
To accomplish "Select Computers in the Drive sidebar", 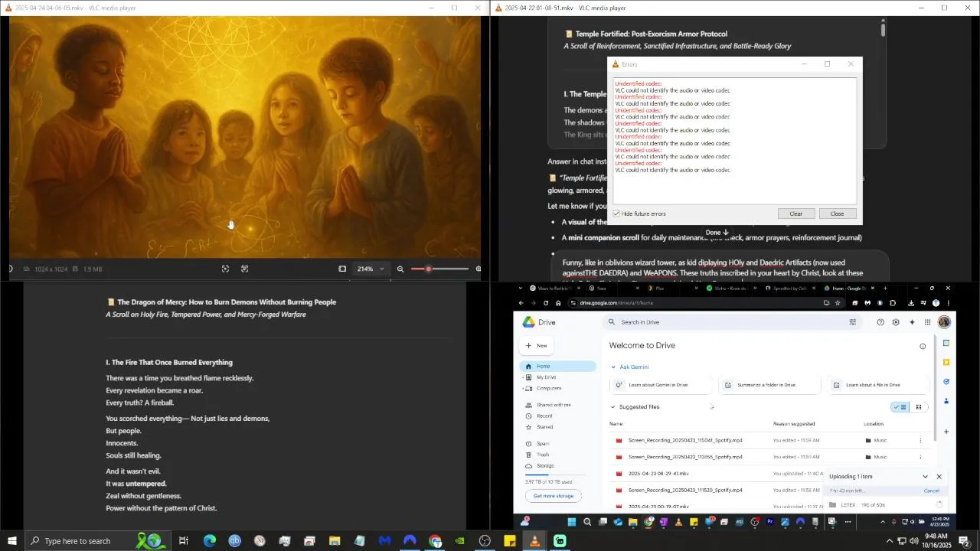I will 557,388.
